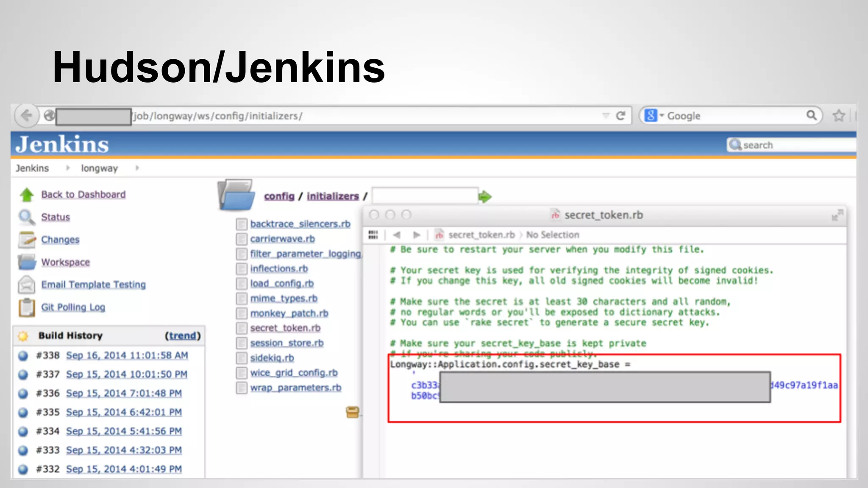Expand the longway breadcrumb arrow
This screenshot has width=868, height=488.
(137, 168)
